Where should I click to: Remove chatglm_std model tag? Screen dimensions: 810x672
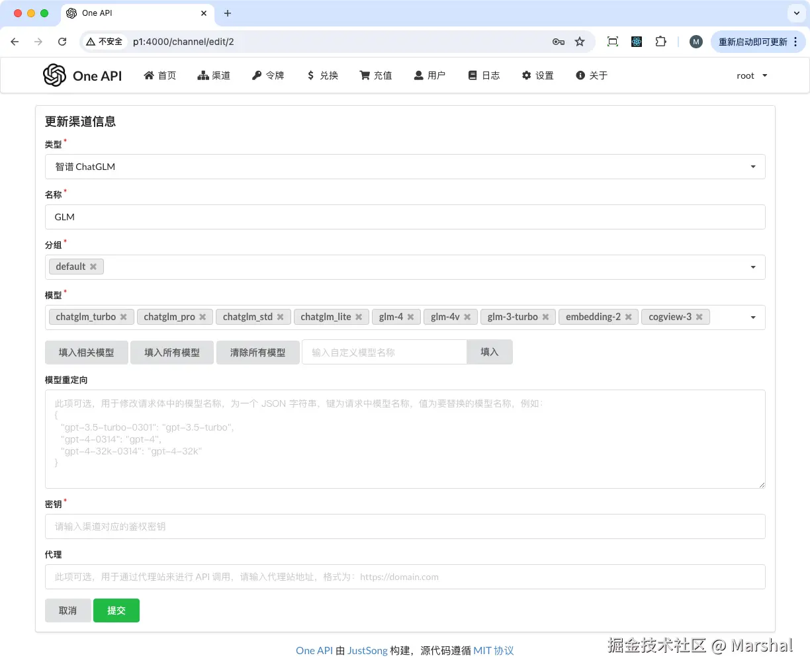point(280,317)
